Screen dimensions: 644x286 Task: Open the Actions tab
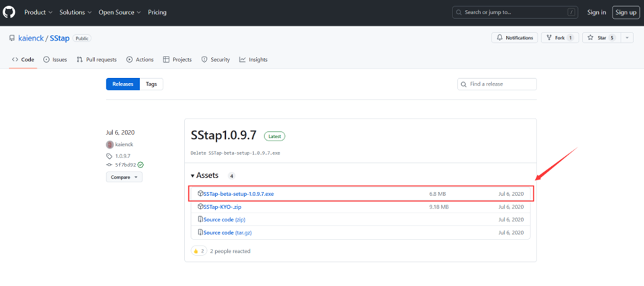pyautogui.click(x=140, y=59)
